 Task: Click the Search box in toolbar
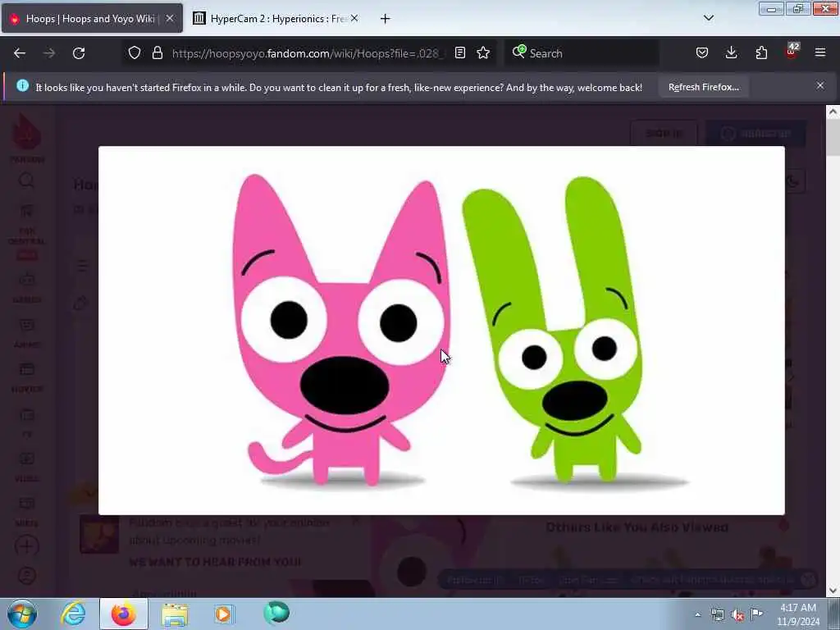pos(582,53)
